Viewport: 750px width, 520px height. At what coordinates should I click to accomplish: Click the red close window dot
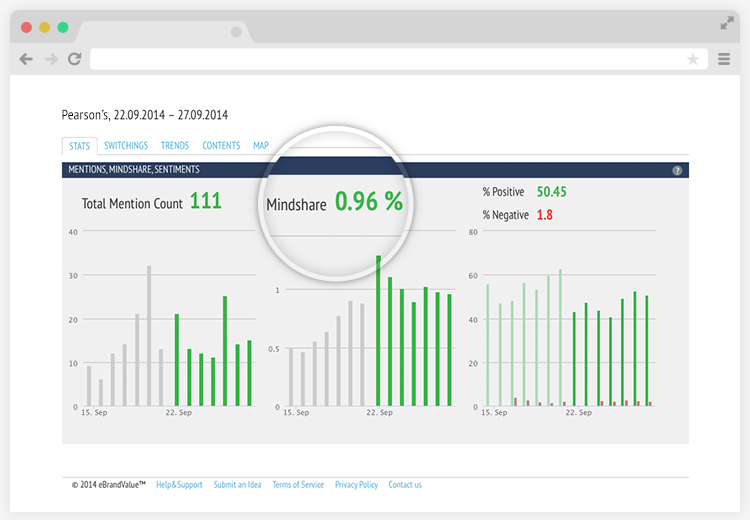point(26,27)
